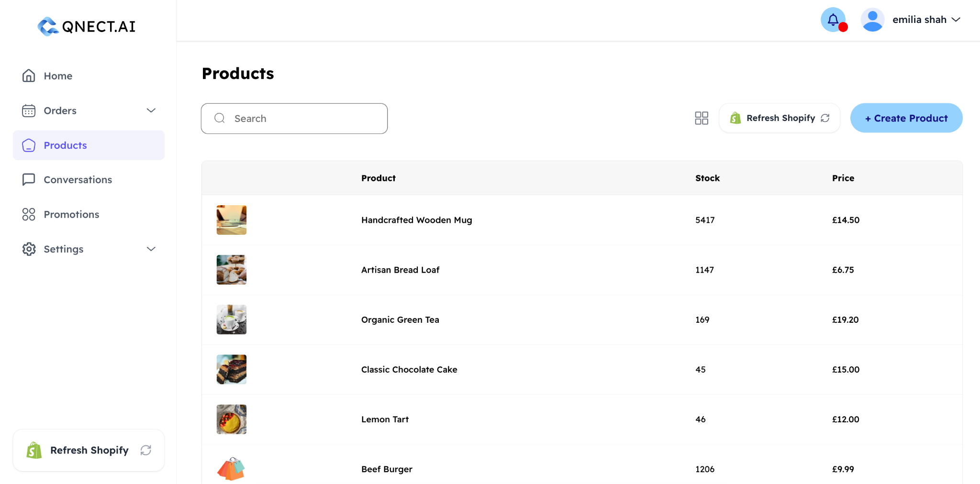Select the Handcrafted Wooden Mug name
Screen dimensions: 980x484
click(416, 220)
